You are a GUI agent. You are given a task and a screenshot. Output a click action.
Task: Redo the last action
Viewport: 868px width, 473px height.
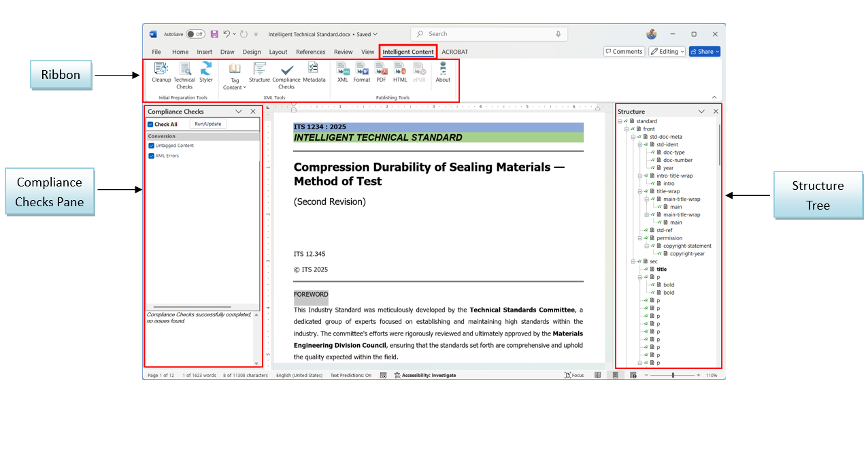click(244, 34)
